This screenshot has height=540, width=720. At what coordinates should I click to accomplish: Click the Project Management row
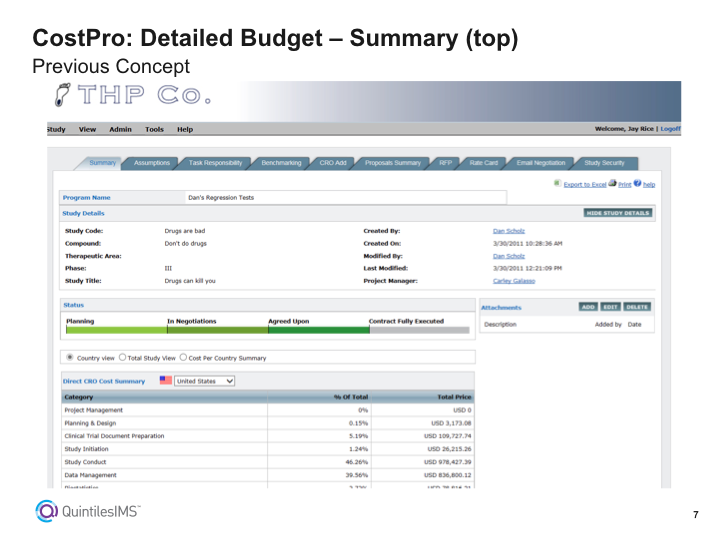[x=268, y=410]
